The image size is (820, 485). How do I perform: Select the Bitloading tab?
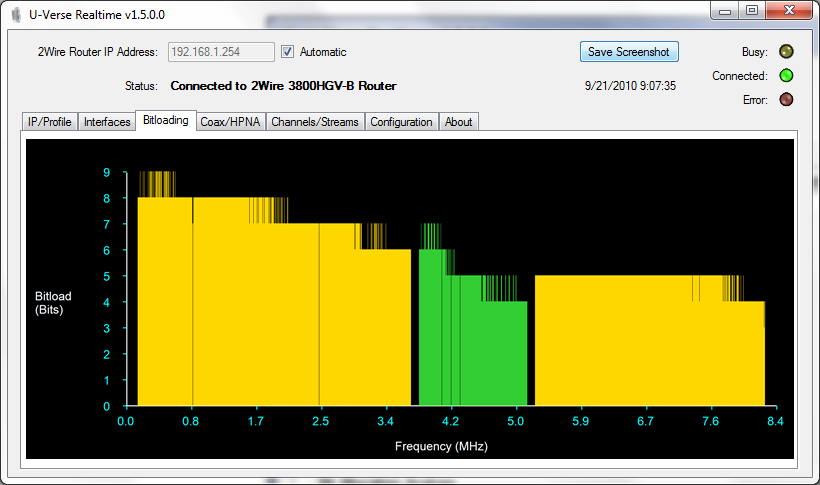click(166, 120)
